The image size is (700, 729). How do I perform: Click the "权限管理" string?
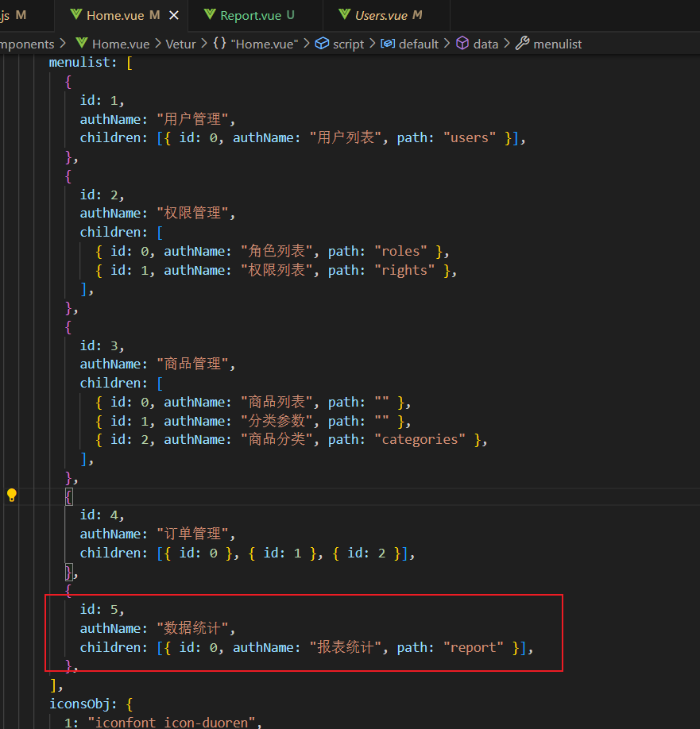coord(192,213)
